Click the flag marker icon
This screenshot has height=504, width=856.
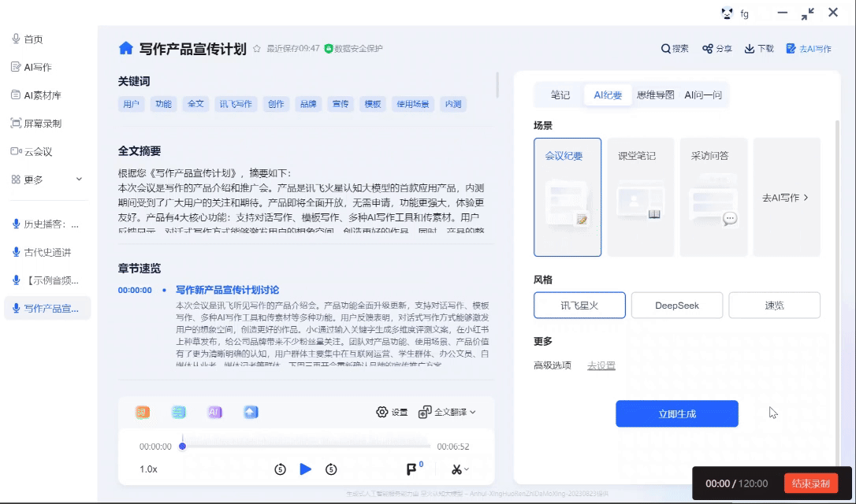pos(413,469)
